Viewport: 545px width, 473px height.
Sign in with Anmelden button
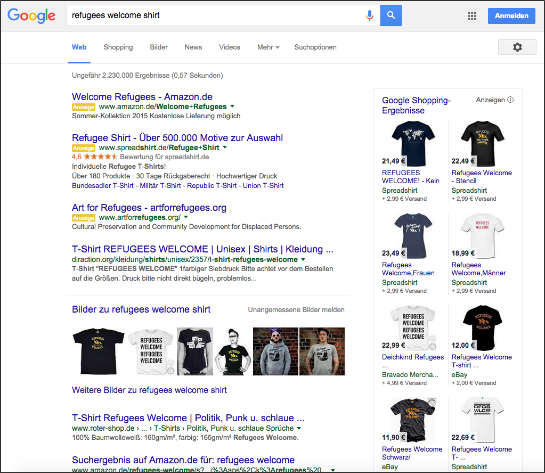click(511, 16)
